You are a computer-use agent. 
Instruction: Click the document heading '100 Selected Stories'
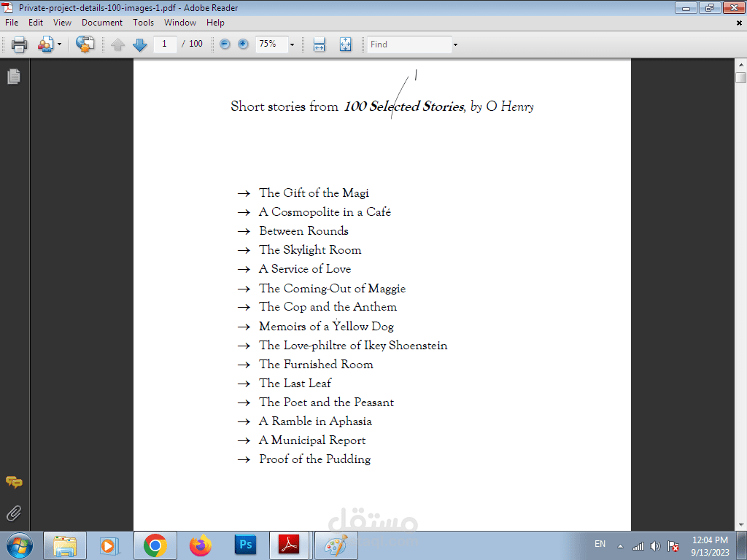(404, 106)
